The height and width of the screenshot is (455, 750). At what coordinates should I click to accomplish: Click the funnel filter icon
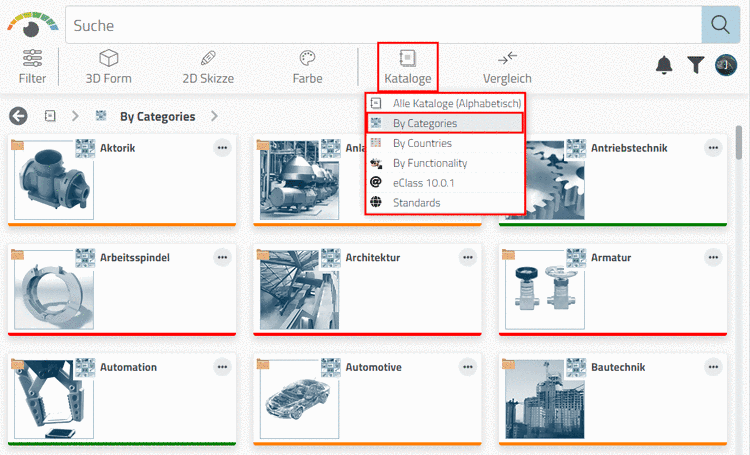(x=695, y=65)
